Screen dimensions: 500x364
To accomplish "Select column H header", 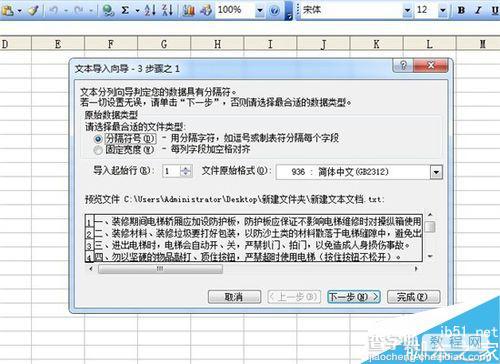I will pos(217,44).
